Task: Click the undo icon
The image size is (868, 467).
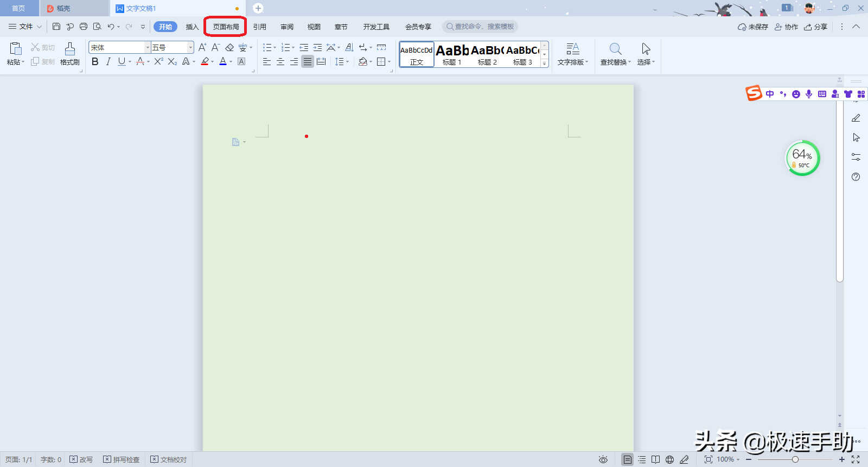Action: coord(111,27)
